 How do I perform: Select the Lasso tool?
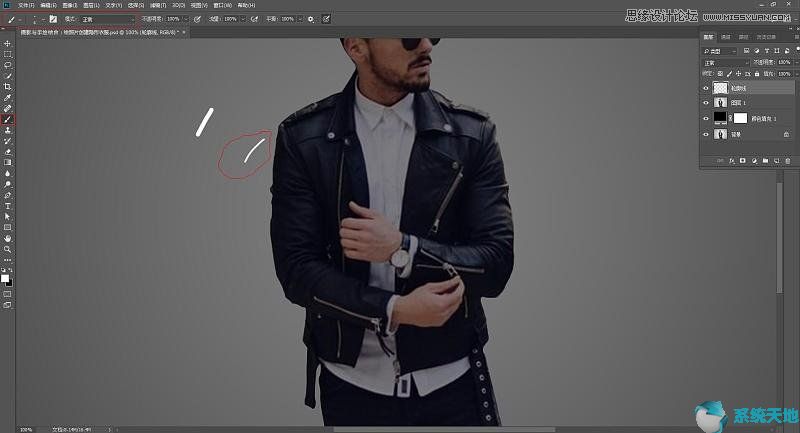point(7,65)
